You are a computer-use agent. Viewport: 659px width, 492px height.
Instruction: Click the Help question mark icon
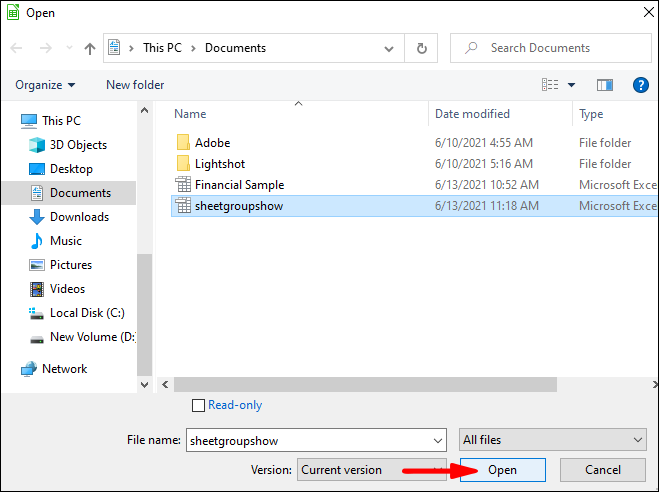[641, 85]
